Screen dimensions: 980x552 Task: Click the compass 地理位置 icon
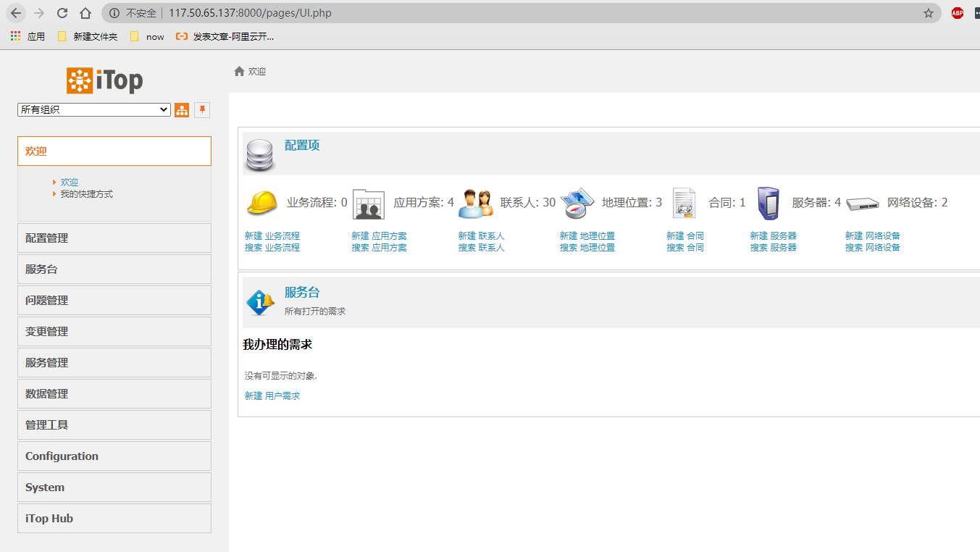pos(576,204)
